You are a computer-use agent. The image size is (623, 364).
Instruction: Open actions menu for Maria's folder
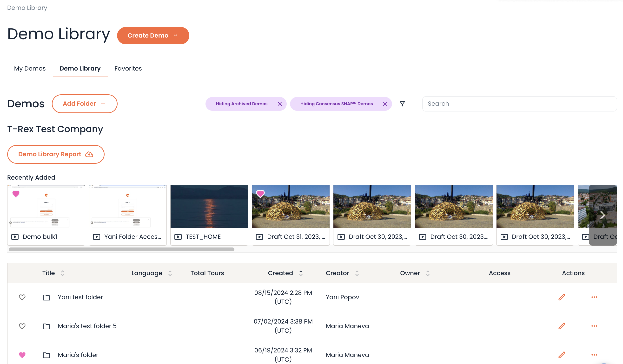click(x=594, y=355)
